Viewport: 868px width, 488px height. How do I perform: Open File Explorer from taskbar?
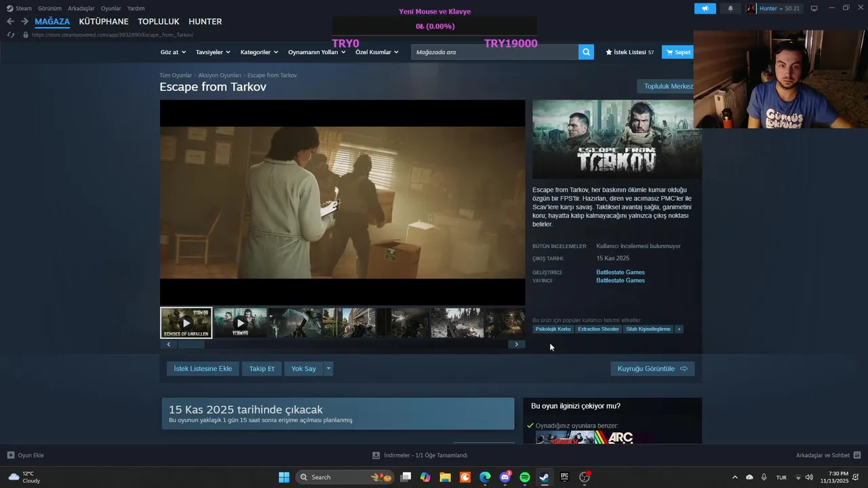pos(445,477)
